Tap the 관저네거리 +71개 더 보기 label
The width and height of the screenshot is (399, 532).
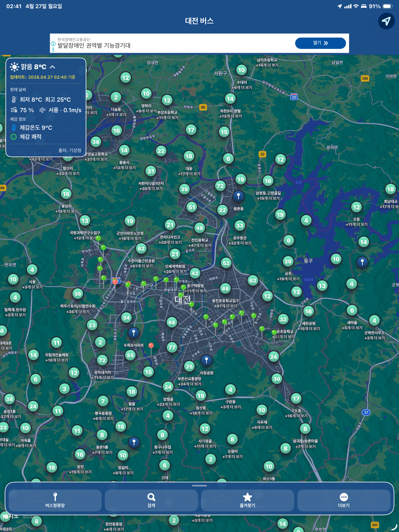(x=102, y=375)
